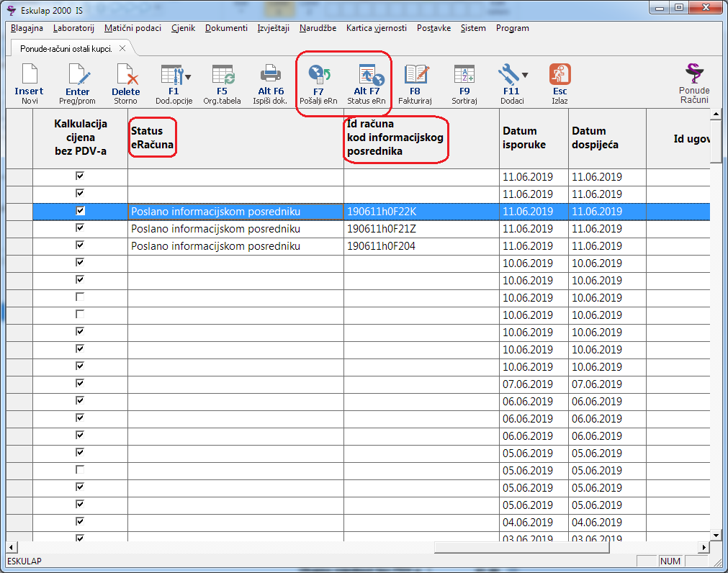Open the Sistem menu

pyautogui.click(x=473, y=28)
